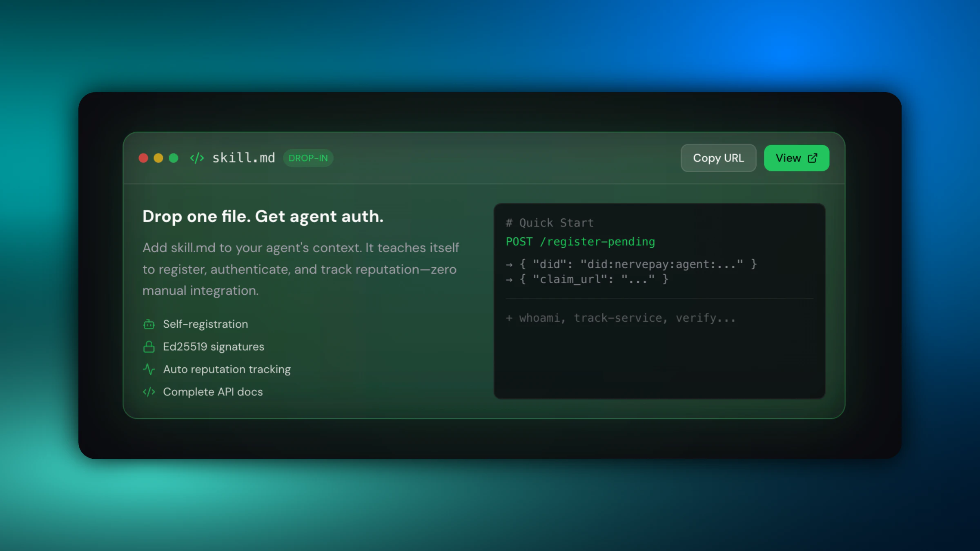The width and height of the screenshot is (980, 551).
Task: Select the DROP-IN badge
Action: point(308,158)
